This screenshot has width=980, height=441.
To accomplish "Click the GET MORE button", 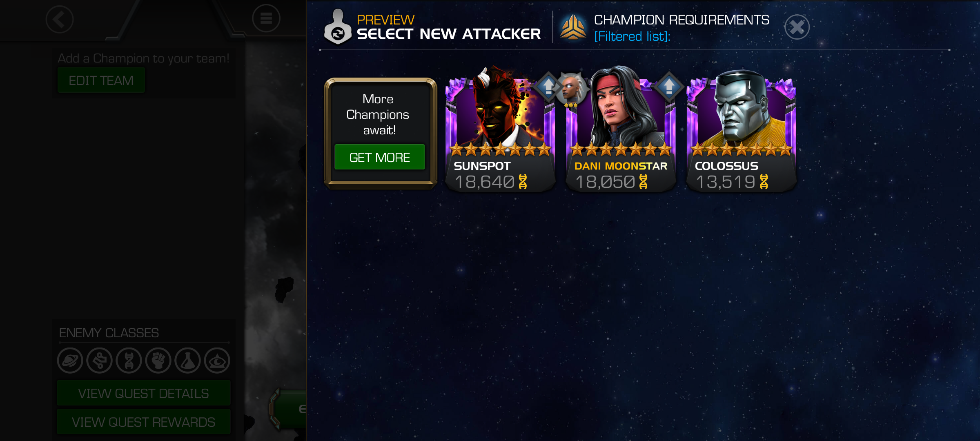I will [380, 157].
